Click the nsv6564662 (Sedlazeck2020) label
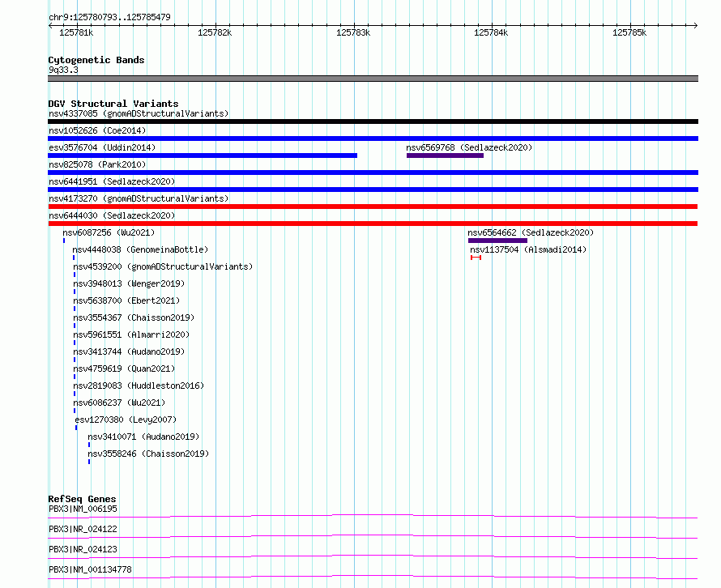 [531, 232]
